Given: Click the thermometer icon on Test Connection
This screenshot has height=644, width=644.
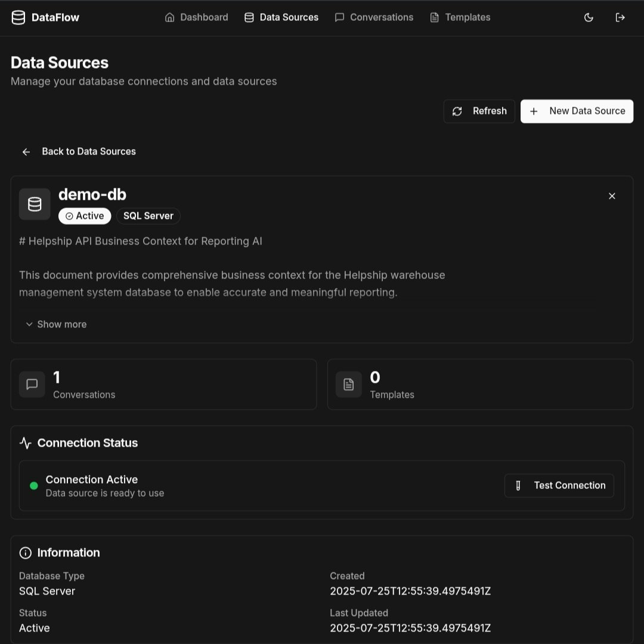Looking at the screenshot, I should tap(518, 485).
